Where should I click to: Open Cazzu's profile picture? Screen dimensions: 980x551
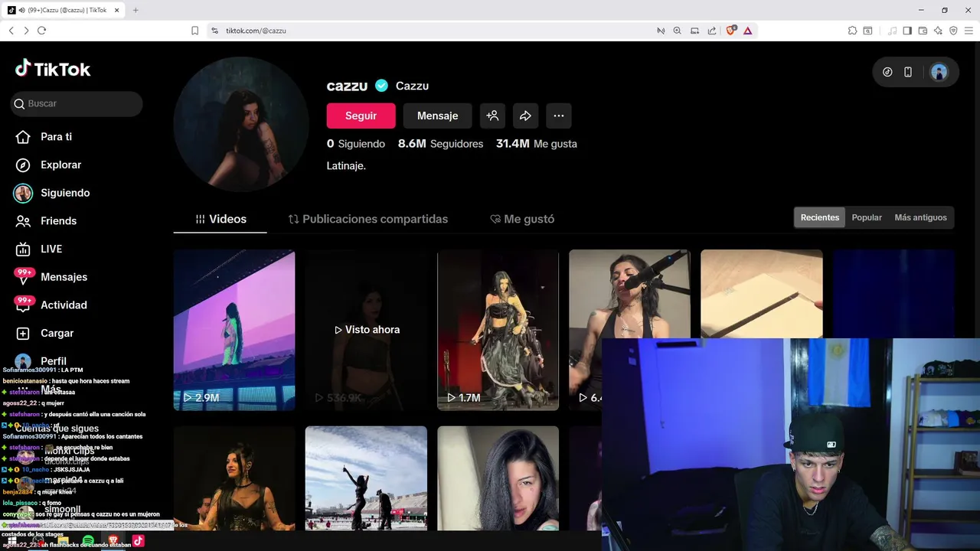pyautogui.click(x=241, y=124)
